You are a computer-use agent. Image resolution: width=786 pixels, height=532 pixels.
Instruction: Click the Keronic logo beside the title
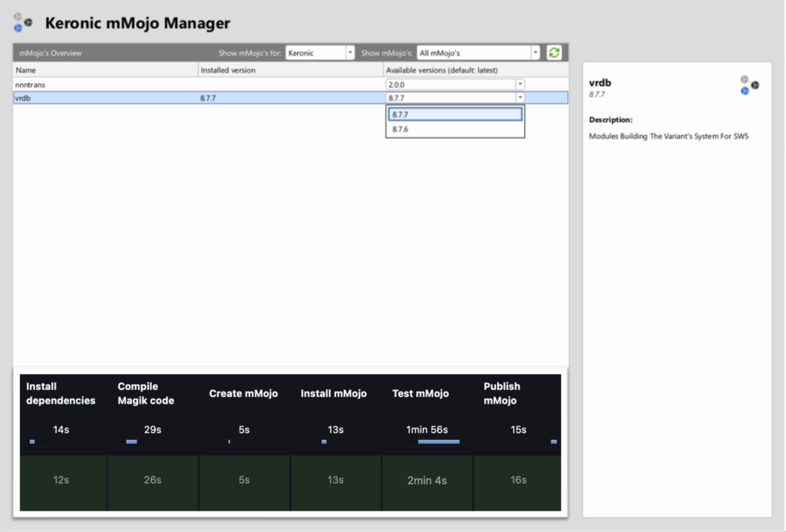[x=22, y=22]
